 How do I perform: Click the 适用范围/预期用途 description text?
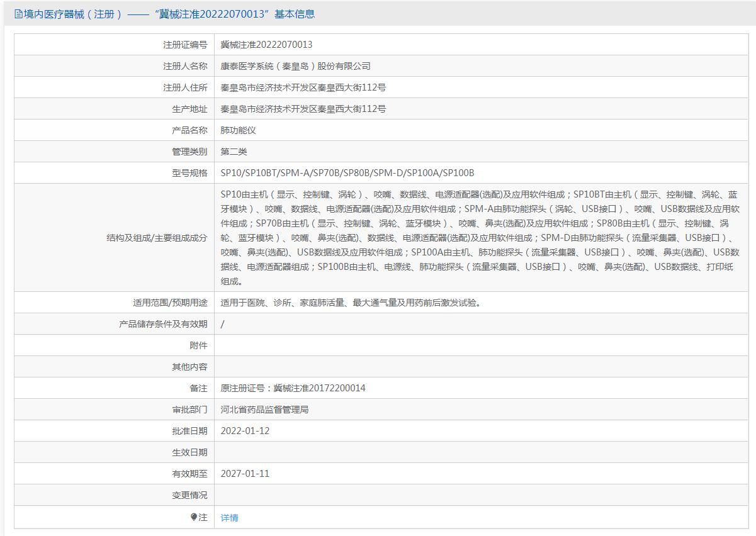click(x=352, y=303)
